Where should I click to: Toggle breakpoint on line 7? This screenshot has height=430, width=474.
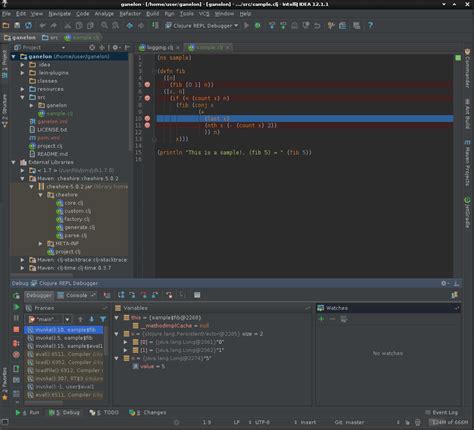coord(147,98)
